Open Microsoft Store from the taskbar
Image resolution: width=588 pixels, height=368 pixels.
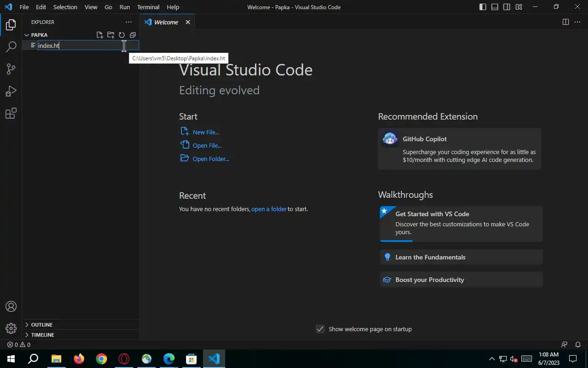click(192, 359)
